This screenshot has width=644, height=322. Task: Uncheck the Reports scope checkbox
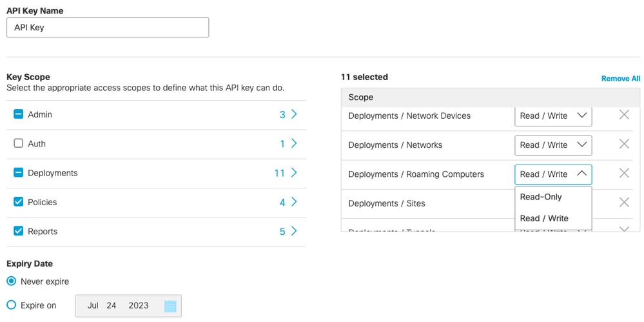(19, 231)
